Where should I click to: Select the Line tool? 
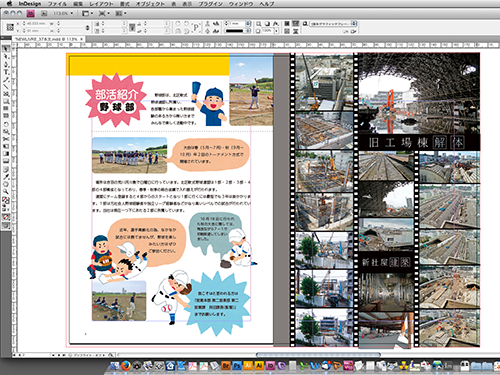(x=6, y=87)
